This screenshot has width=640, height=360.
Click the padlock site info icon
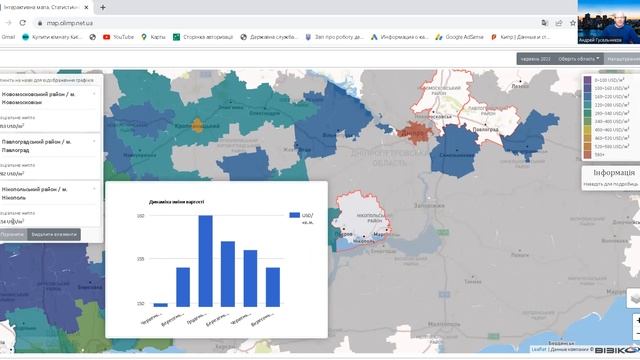point(40,23)
